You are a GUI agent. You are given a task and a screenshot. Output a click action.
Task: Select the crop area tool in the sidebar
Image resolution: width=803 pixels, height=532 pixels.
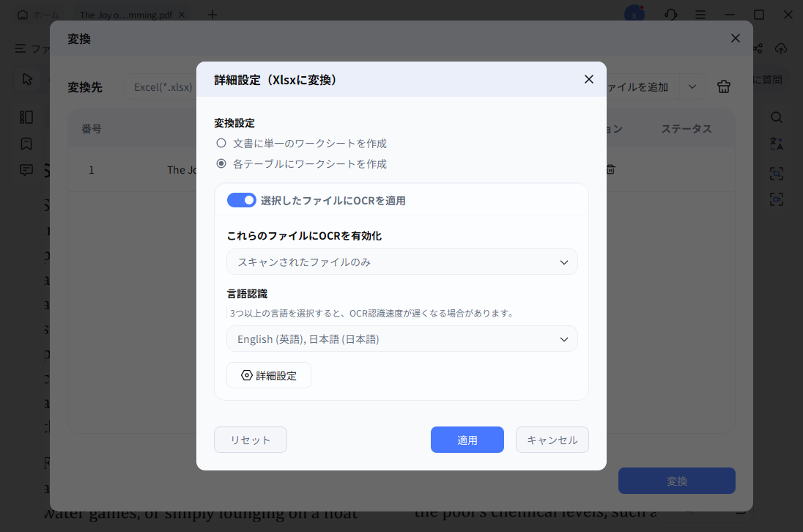tap(777, 174)
